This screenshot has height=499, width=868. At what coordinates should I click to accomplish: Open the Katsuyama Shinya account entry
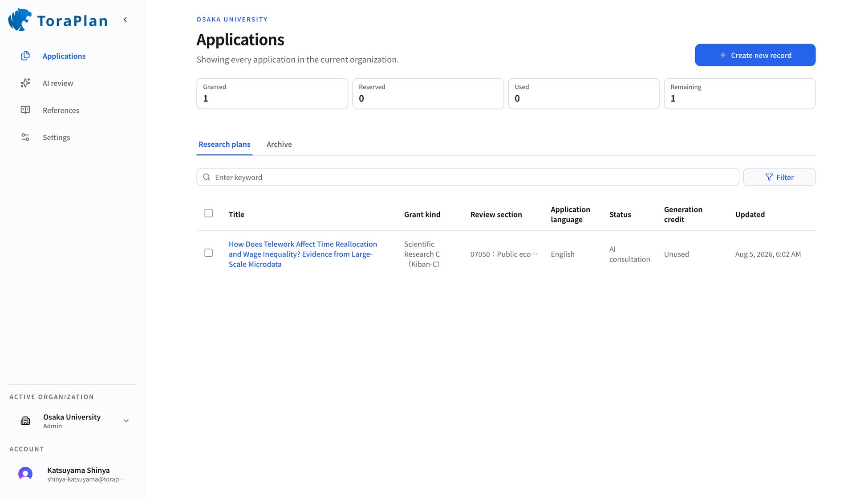pyautogui.click(x=72, y=474)
